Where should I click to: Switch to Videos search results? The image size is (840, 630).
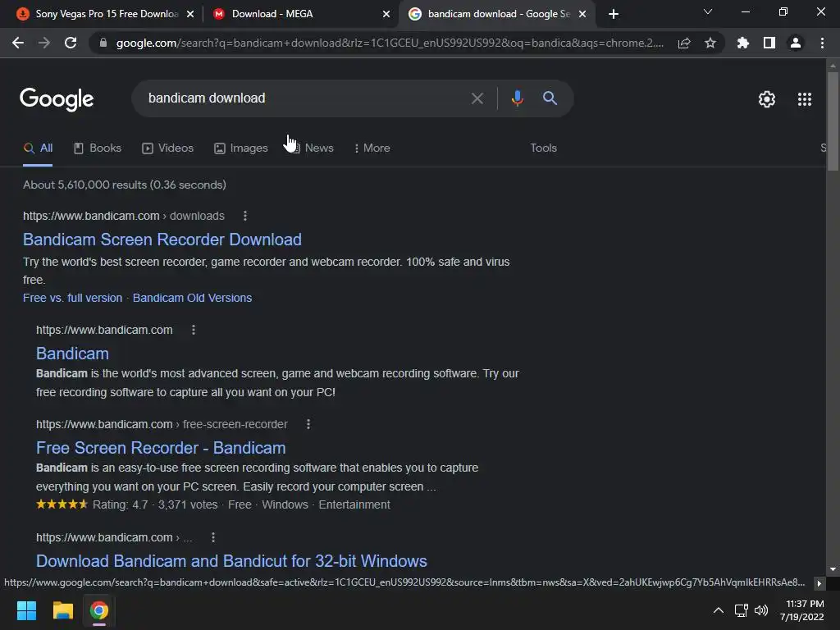tap(167, 148)
